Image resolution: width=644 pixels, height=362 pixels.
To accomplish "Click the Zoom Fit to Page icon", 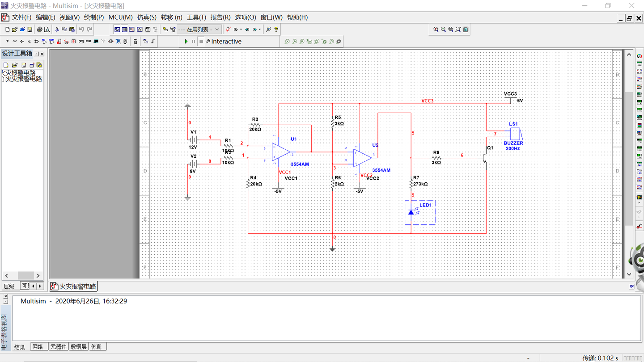I will [458, 29].
